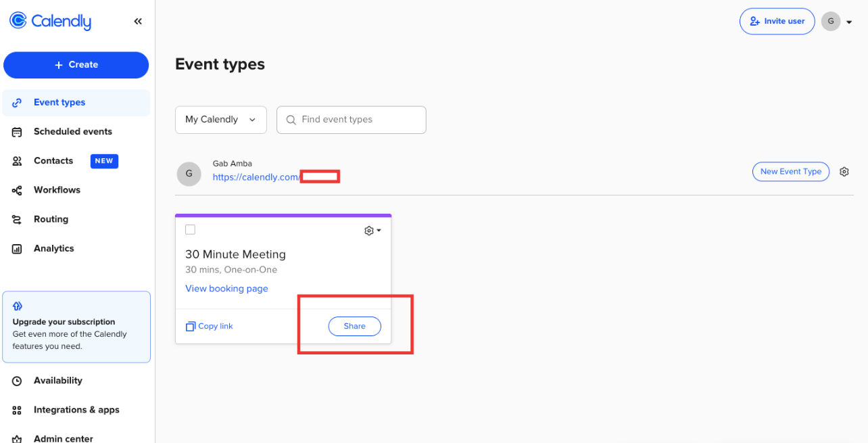Click the search magnifier icon
This screenshot has width=868, height=443.
tap(291, 120)
